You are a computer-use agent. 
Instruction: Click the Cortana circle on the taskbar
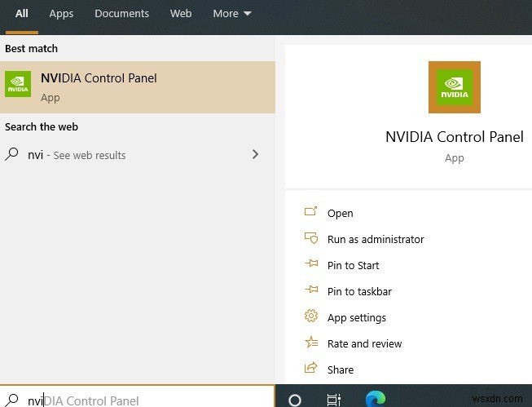[x=295, y=400]
